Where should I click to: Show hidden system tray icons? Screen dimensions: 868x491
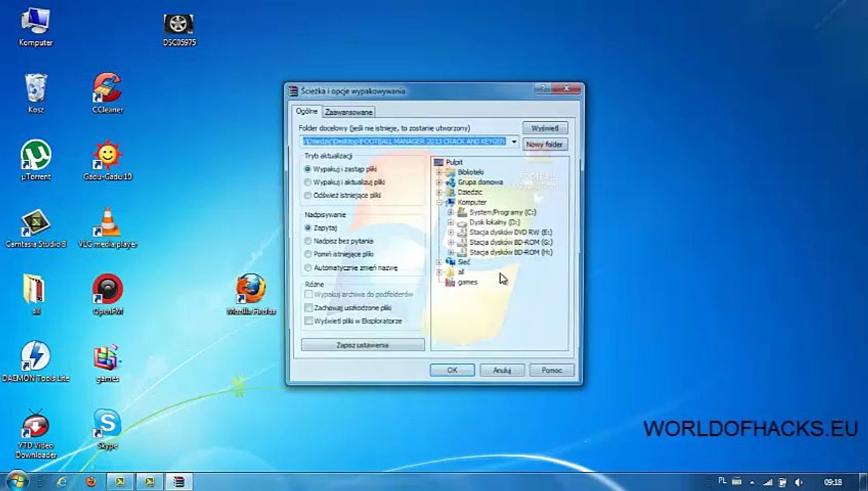(753, 482)
